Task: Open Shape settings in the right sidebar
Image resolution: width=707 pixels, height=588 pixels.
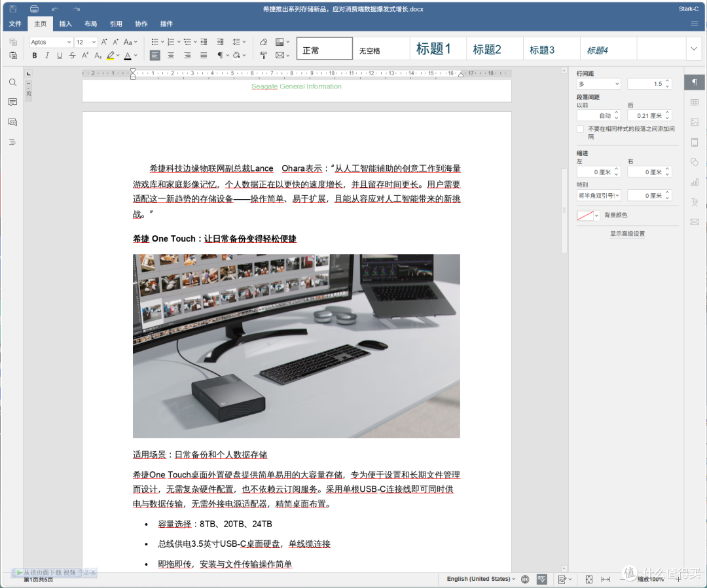Action: pos(695,162)
